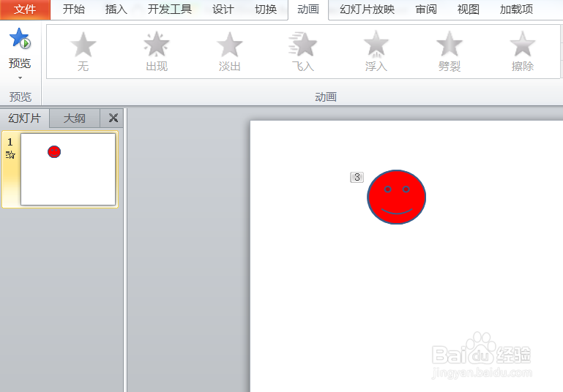Select the red smiley face shape
Viewport: 563px width, 392px height.
396,197
